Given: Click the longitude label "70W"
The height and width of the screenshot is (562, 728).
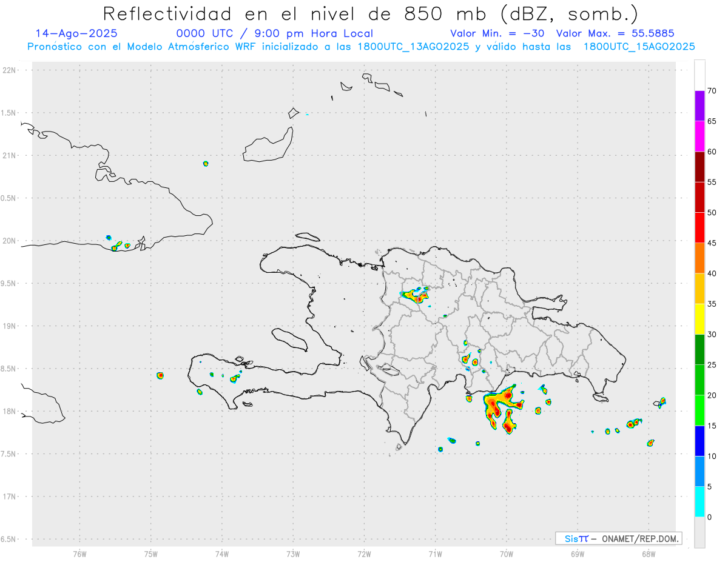Looking at the screenshot, I should [x=507, y=554].
